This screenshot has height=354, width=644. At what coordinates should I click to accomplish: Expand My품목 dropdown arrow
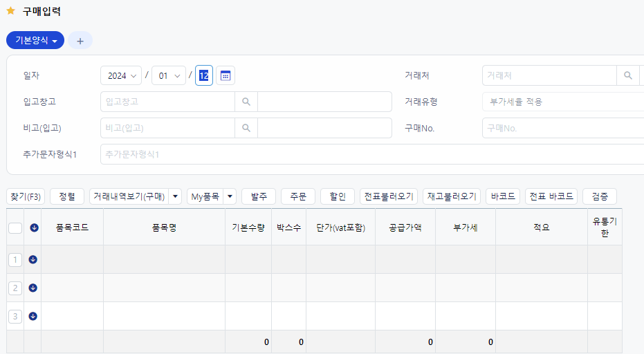(230, 196)
